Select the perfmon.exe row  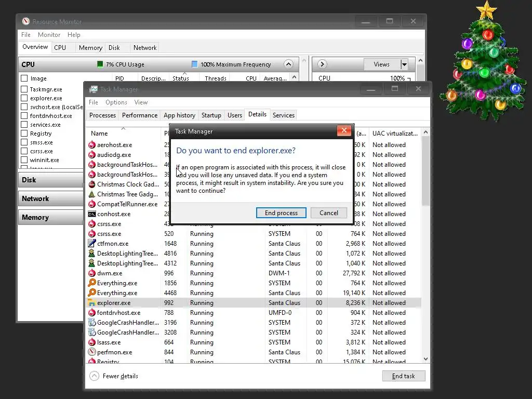[254, 352]
